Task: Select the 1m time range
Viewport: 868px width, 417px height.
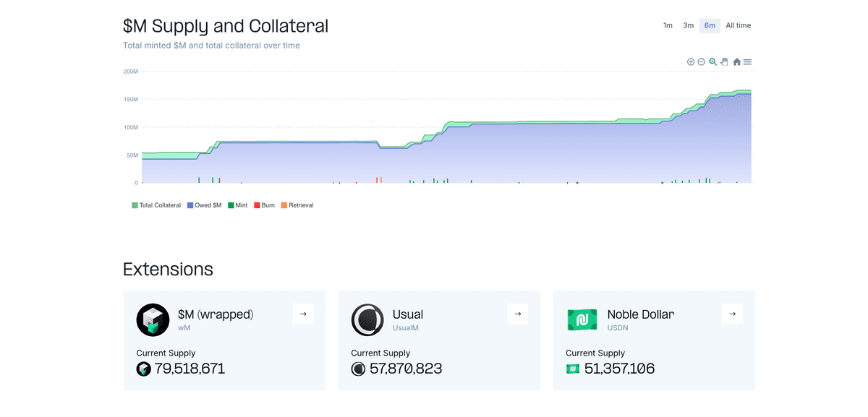Action: click(668, 26)
